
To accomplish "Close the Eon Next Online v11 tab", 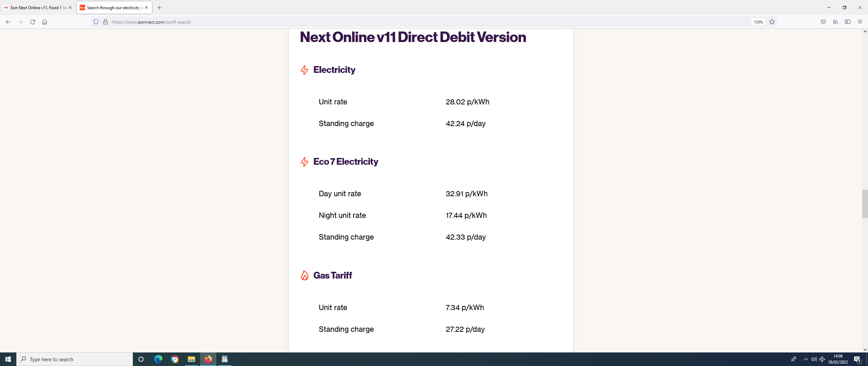I will pos(70,7).
